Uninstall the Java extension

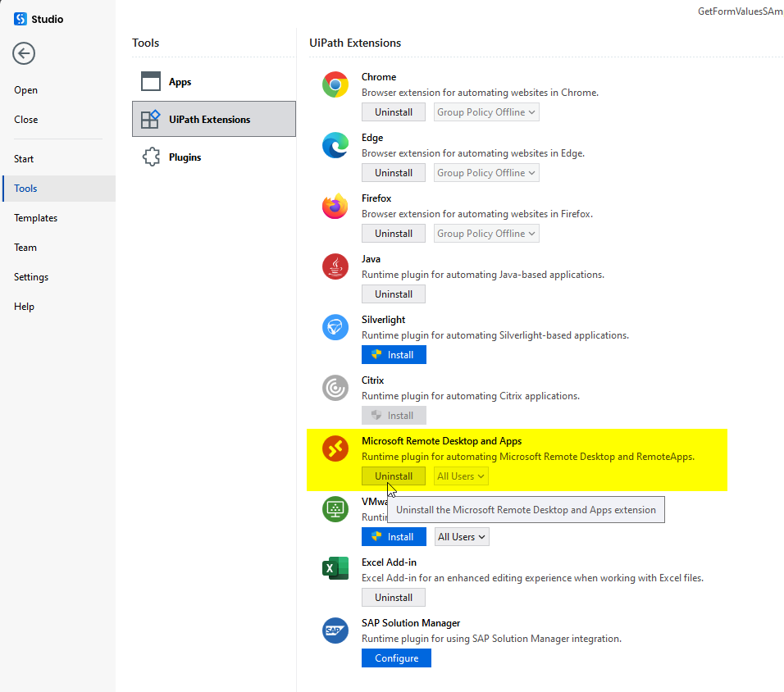pyautogui.click(x=394, y=294)
